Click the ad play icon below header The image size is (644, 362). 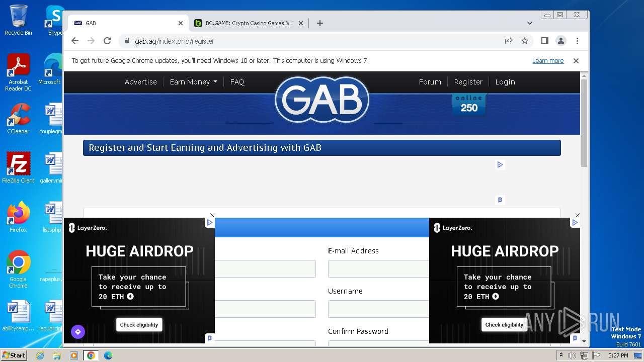[x=500, y=164]
